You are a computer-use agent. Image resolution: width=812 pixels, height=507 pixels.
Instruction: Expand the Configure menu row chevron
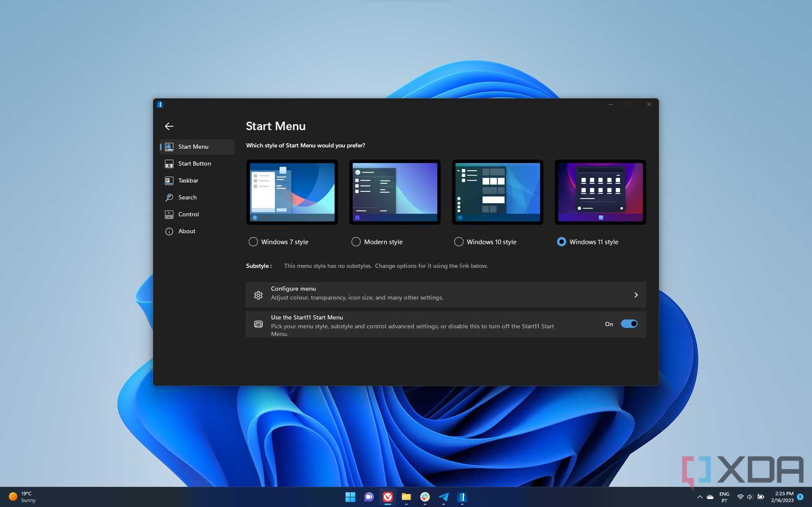pyautogui.click(x=636, y=295)
